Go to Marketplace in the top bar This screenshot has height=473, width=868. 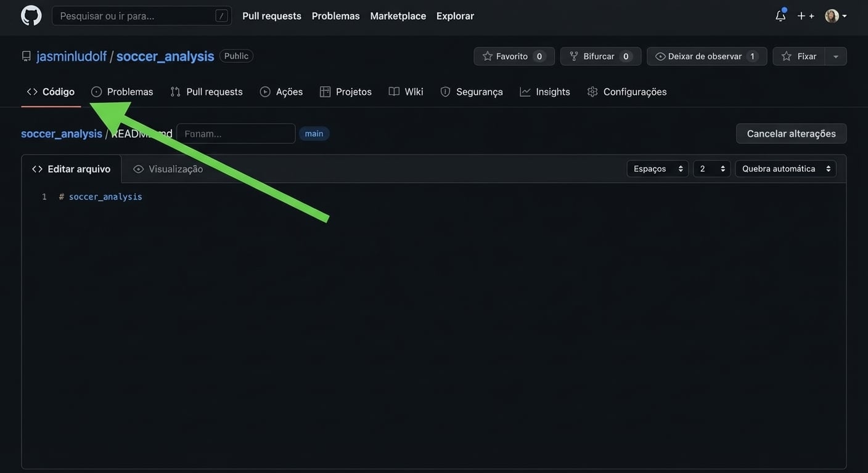click(398, 15)
